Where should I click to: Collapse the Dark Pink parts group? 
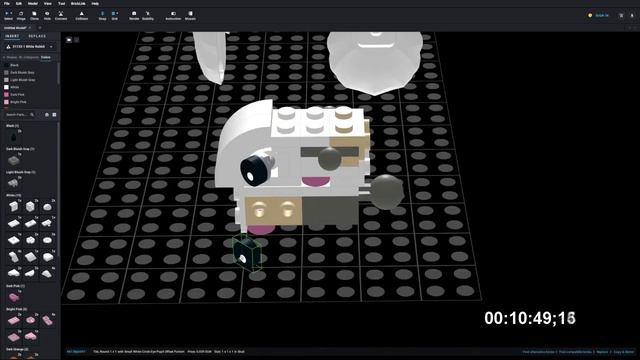click(15, 286)
